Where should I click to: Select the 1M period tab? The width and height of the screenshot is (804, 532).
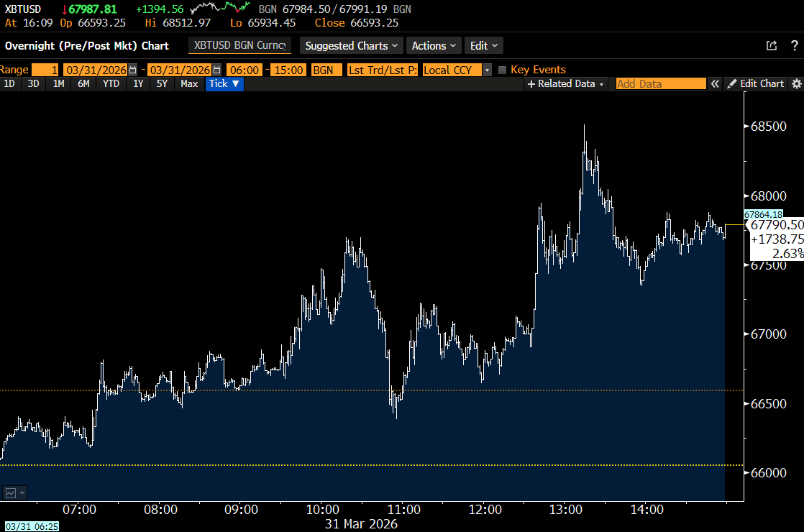tap(58, 84)
